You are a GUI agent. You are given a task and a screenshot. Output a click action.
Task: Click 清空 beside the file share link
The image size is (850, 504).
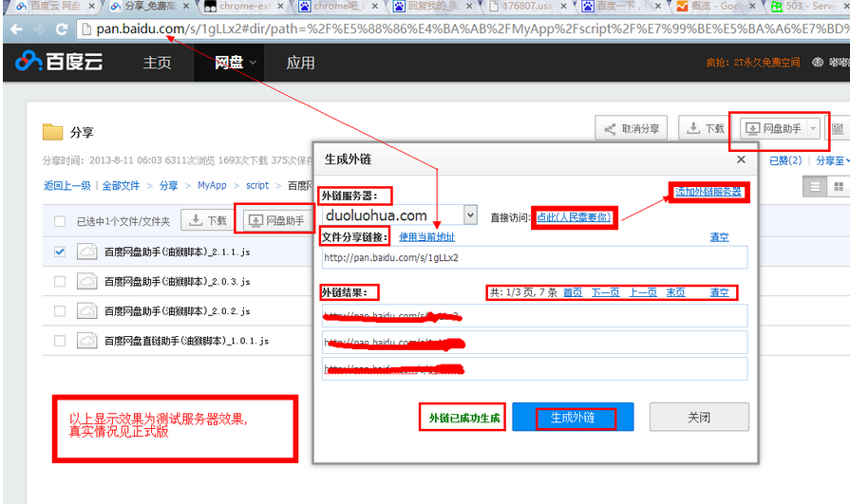719,237
